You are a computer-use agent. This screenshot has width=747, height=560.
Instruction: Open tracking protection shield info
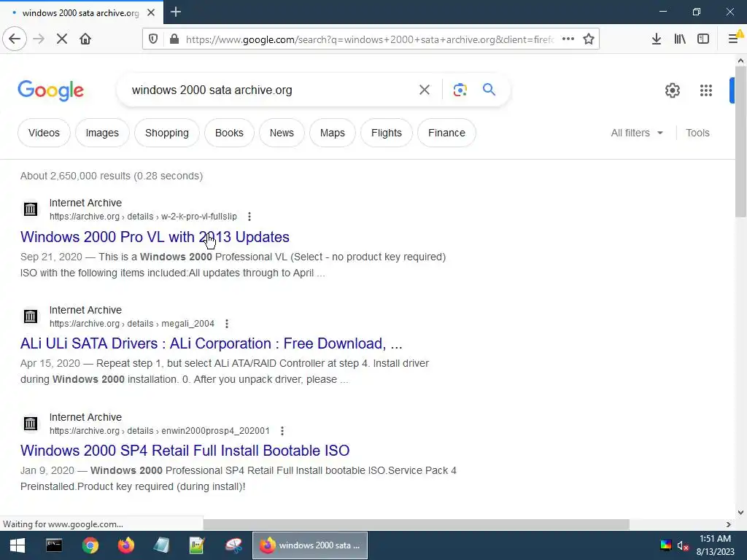[x=153, y=39]
